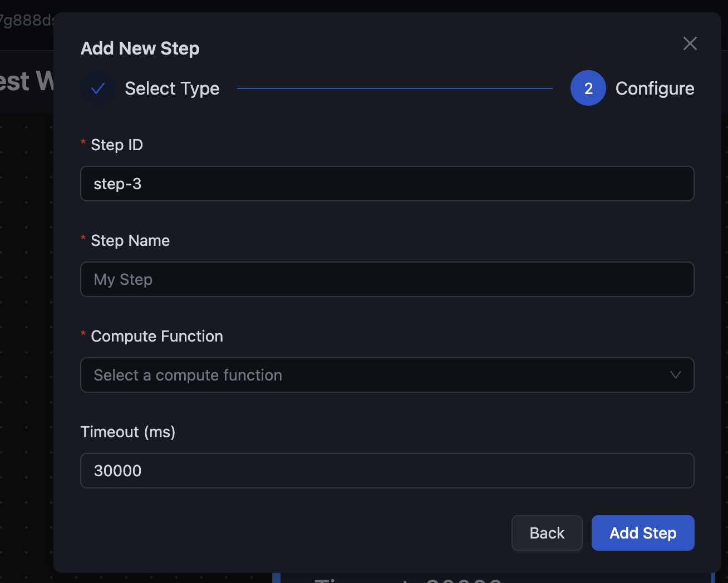Focus the Timeout field showing 30000
This screenshot has width=728, height=583.
(387, 471)
